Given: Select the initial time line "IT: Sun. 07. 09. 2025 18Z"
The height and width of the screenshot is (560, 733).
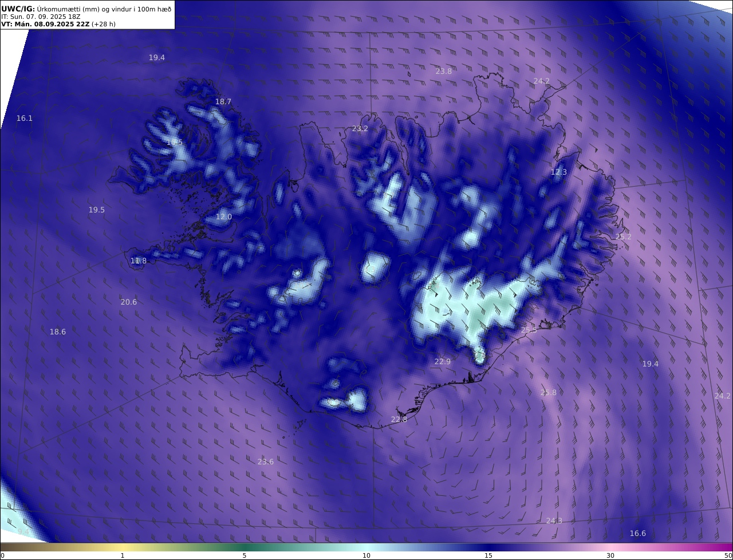Looking at the screenshot, I should click(41, 17).
